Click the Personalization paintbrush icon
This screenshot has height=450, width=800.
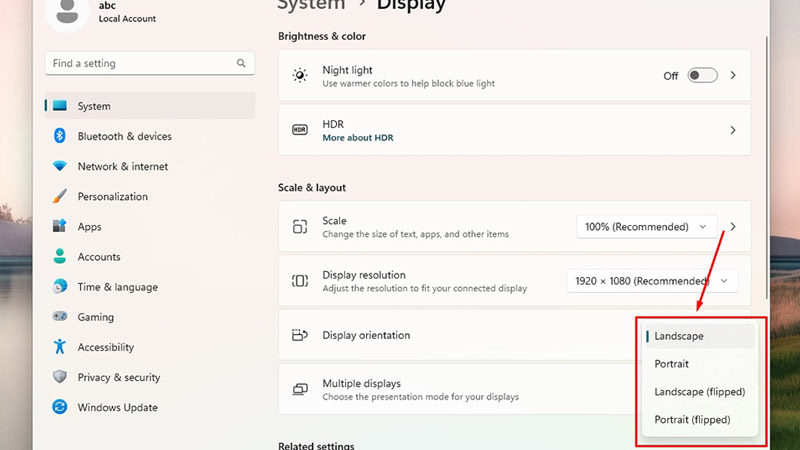(x=60, y=196)
